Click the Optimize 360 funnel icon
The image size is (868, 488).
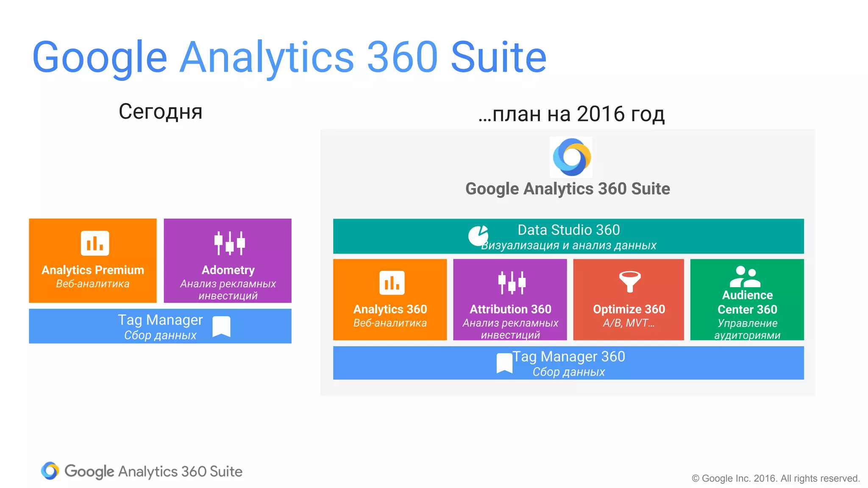click(x=630, y=281)
